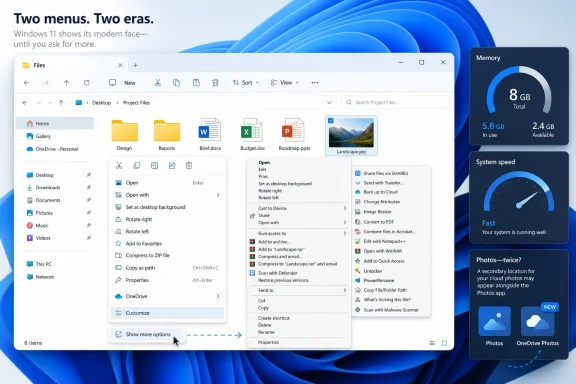Click Desktop in the address breadcrumb
The image size is (576, 384).
click(x=101, y=103)
